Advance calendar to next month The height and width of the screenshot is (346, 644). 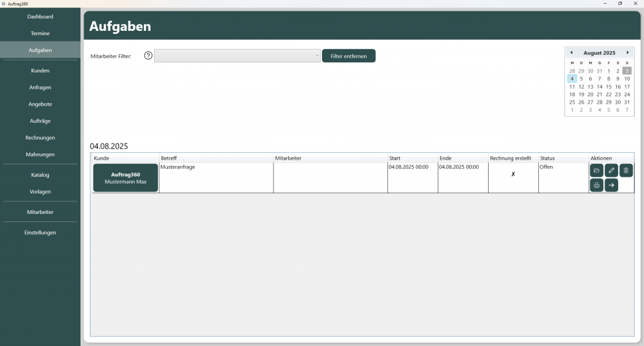pyautogui.click(x=627, y=53)
